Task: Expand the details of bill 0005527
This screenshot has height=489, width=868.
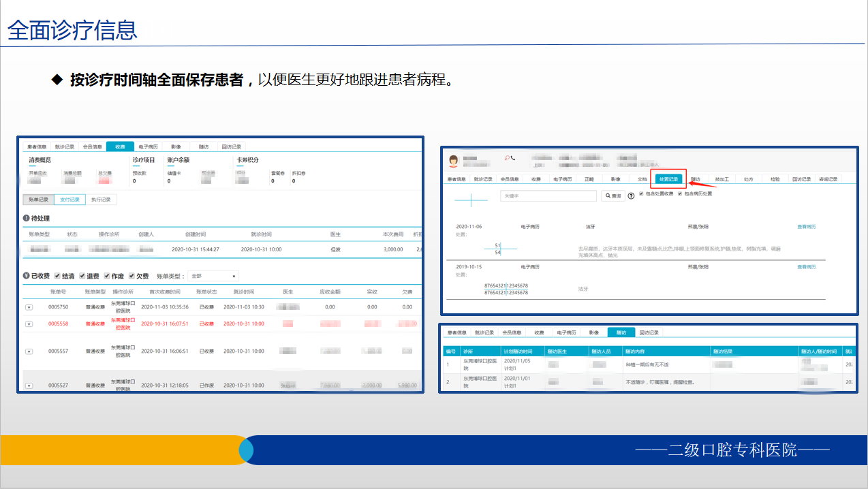Action: 29,385
